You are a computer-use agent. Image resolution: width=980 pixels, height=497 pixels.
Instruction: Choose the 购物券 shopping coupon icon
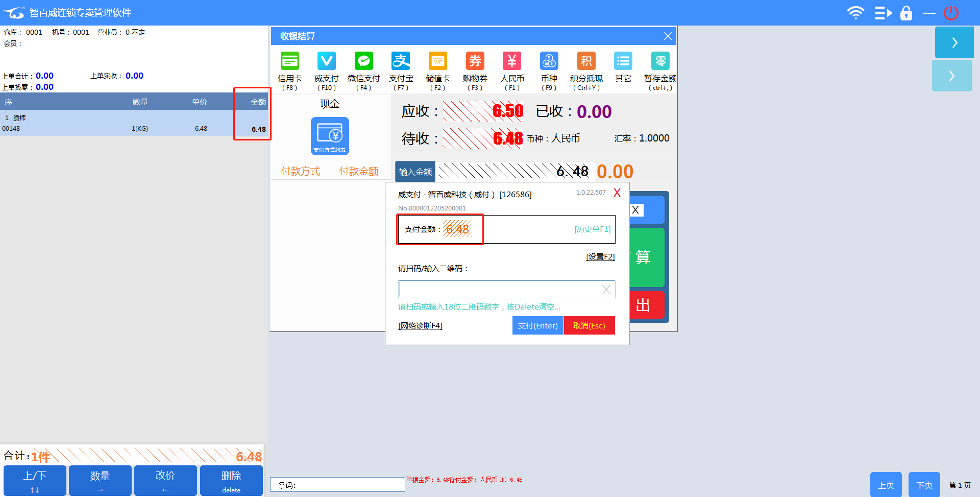click(x=475, y=61)
